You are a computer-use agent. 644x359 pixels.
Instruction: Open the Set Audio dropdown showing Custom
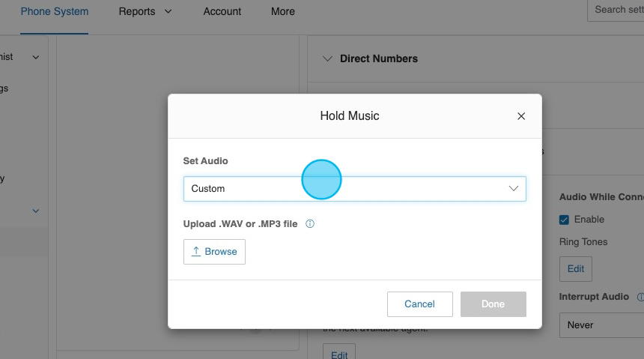pos(354,189)
